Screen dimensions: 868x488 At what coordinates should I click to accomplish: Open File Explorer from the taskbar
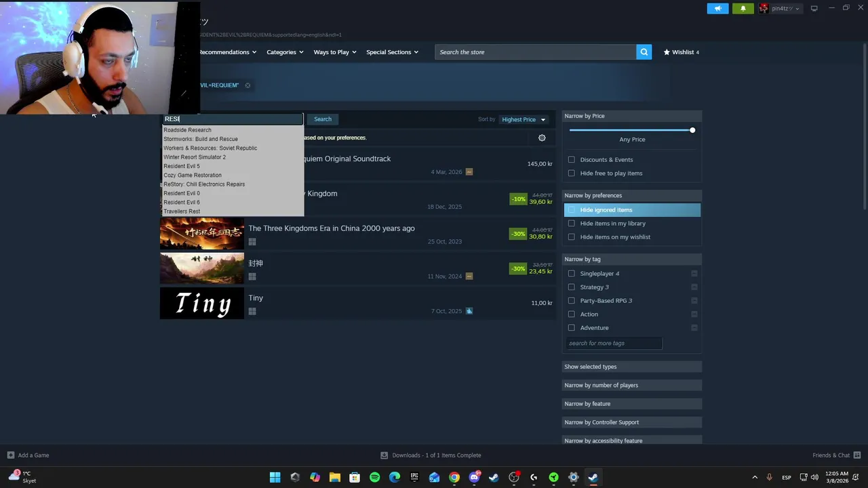pyautogui.click(x=334, y=477)
